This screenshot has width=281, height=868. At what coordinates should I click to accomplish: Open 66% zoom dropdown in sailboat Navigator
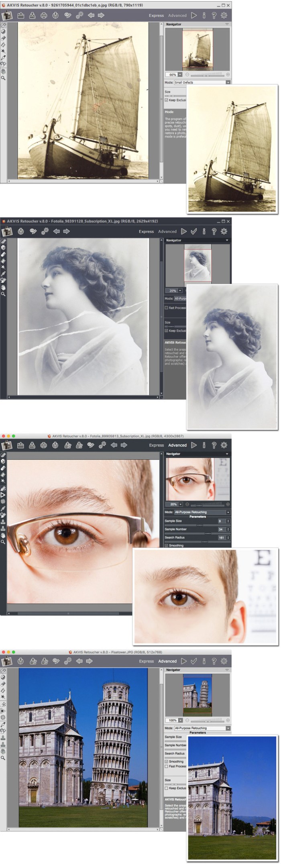[180, 75]
